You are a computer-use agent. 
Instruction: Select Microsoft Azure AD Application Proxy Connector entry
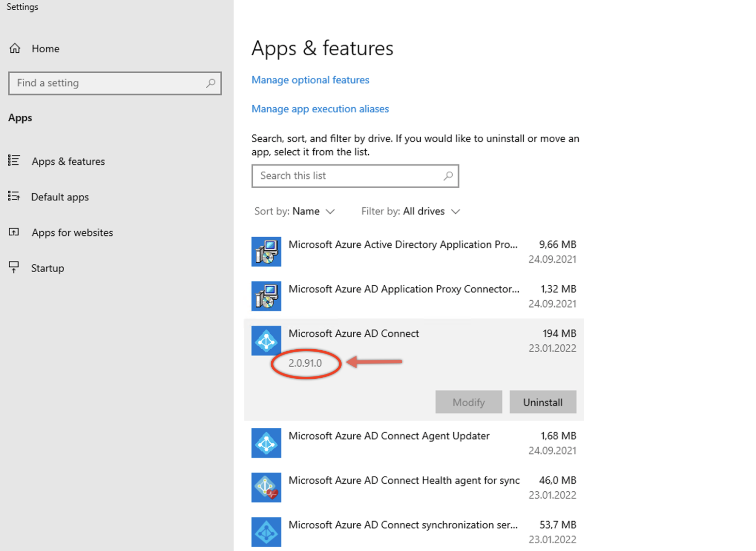pos(414,296)
